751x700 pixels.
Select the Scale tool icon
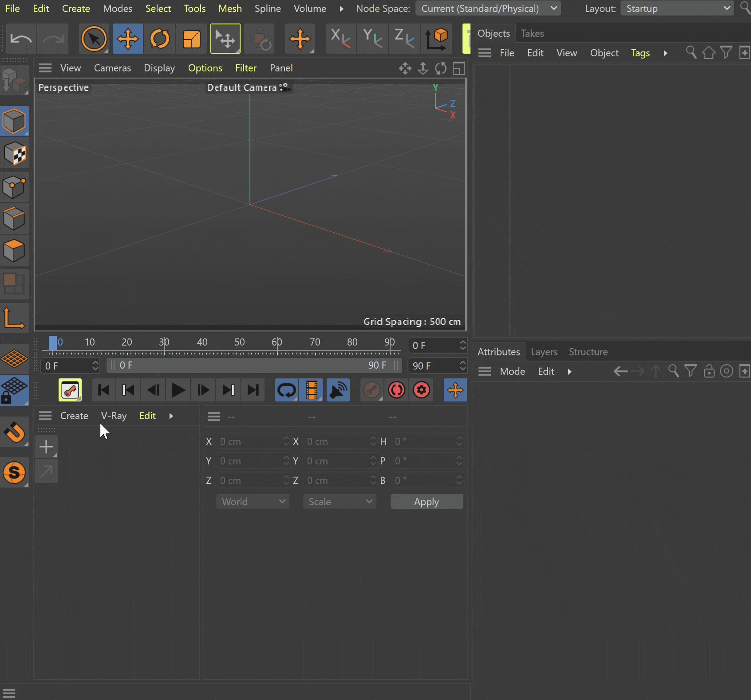(192, 39)
